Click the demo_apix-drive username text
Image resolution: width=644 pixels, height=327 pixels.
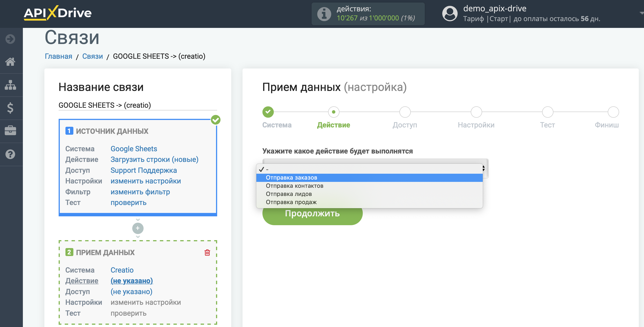pos(495,9)
